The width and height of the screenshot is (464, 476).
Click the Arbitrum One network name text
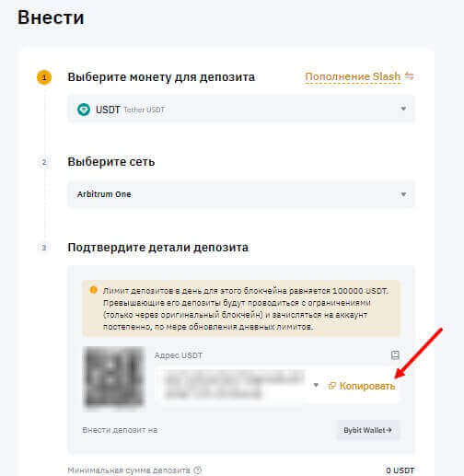(x=104, y=194)
